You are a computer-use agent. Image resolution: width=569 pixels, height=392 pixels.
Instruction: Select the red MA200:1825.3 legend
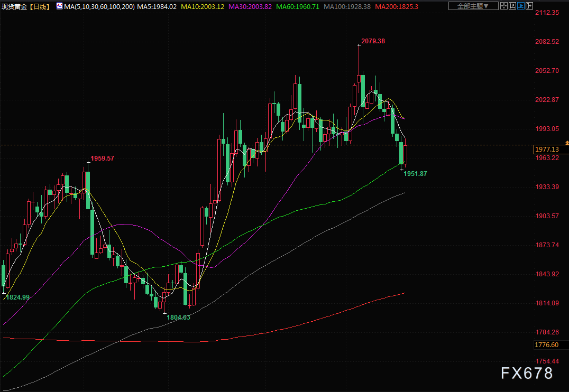[x=396, y=7]
